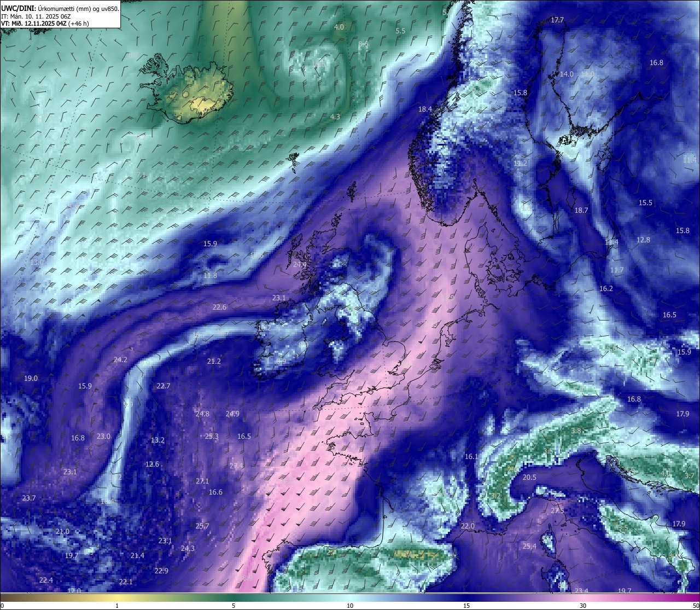
Task: Click the '13.2' value label
Action: tap(157, 440)
